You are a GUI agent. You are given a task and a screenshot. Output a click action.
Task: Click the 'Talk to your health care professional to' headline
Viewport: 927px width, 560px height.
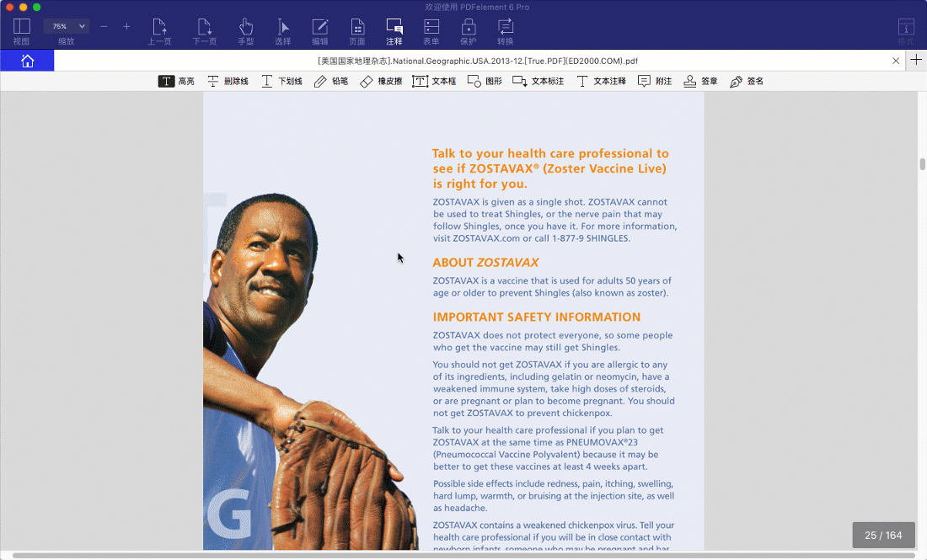pos(550,153)
